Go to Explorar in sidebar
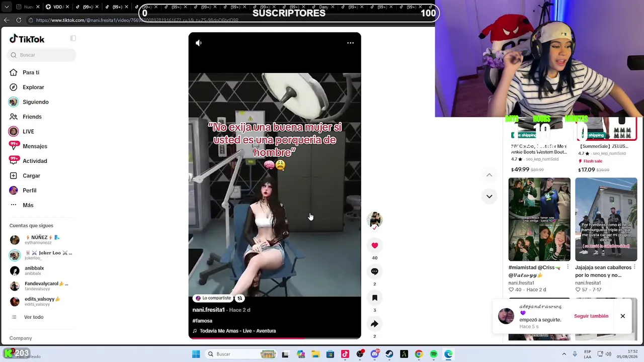This screenshot has height=362, width=644. [x=33, y=87]
